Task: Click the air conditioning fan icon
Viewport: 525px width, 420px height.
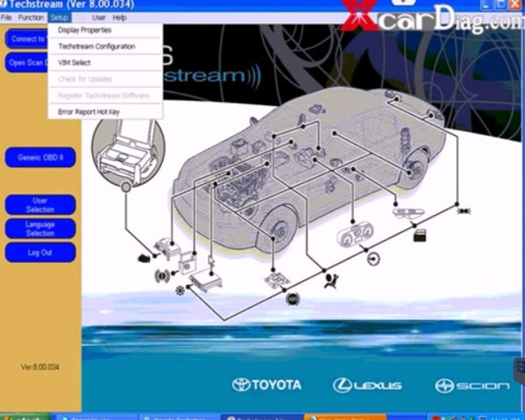Action: coord(180,290)
